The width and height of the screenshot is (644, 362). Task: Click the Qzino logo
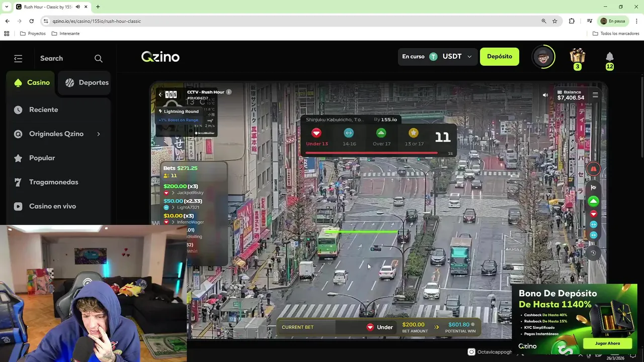click(x=160, y=57)
